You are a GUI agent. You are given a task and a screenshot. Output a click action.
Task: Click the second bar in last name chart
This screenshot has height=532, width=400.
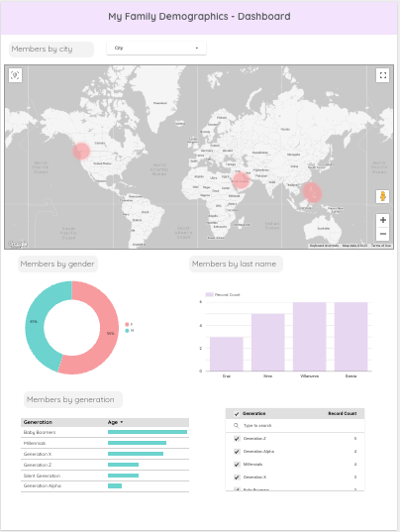pyautogui.click(x=267, y=343)
